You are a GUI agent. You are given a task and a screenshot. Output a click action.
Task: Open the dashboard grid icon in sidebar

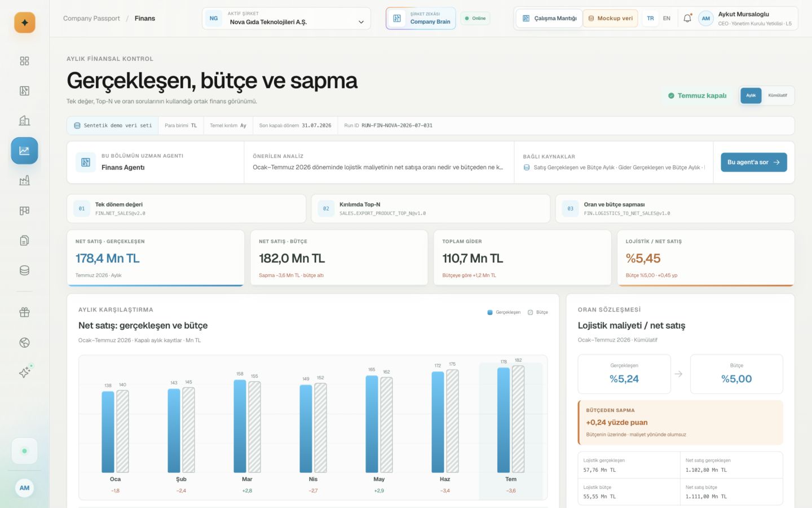(x=24, y=61)
